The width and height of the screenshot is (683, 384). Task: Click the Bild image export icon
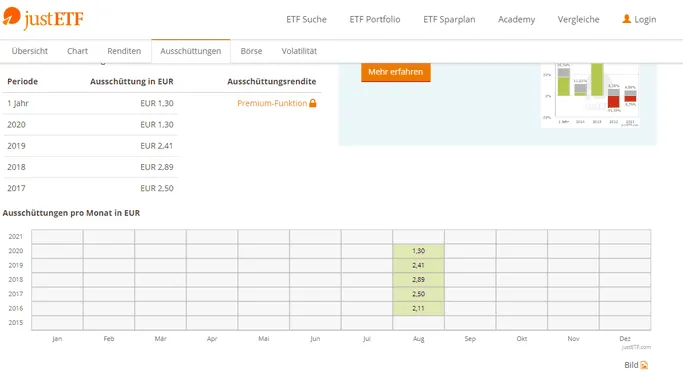(644, 365)
